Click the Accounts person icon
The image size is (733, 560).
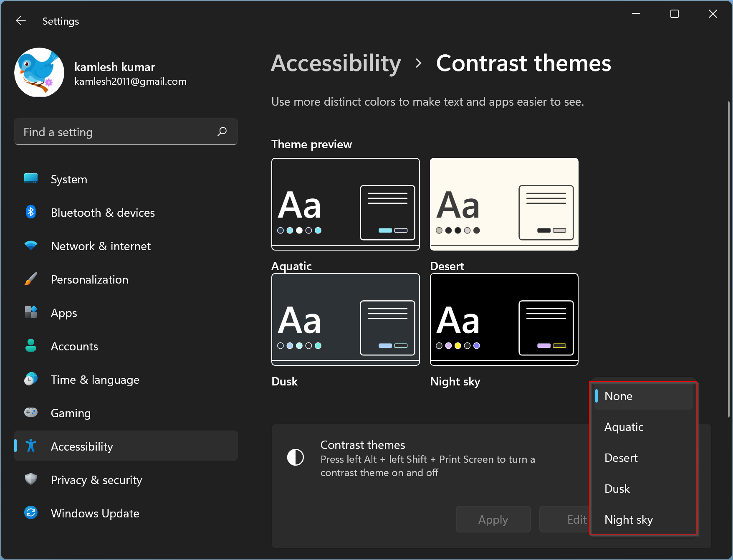coord(31,346)
